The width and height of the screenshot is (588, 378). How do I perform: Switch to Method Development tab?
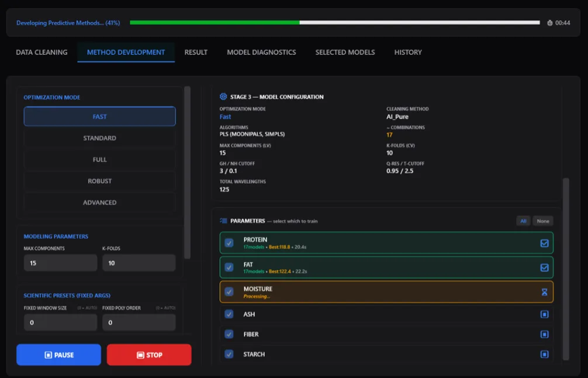click(x=126, y=52)
